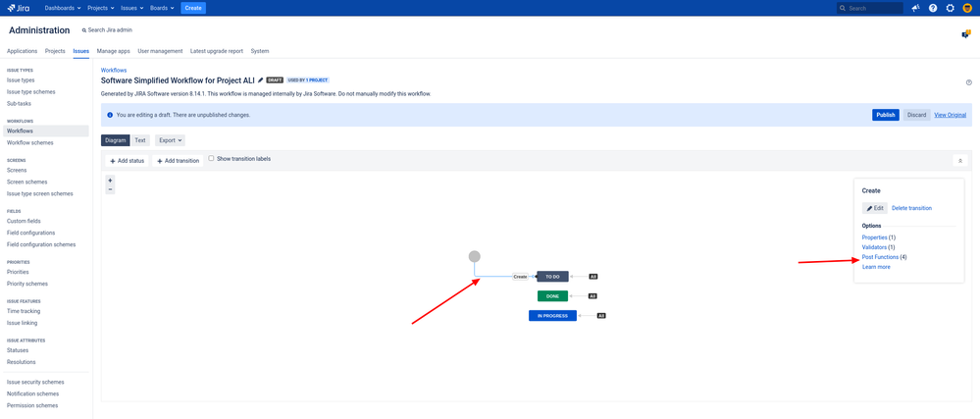The height and width of the screenshot is (419, 980).
Task: Zoom out the workflow diagram
Action: click(110, 188)
